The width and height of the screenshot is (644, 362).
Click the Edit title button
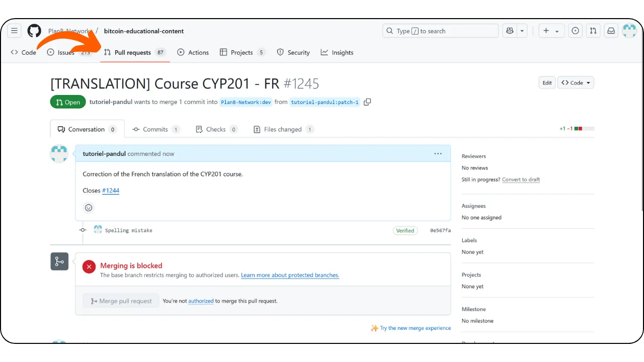547,83
